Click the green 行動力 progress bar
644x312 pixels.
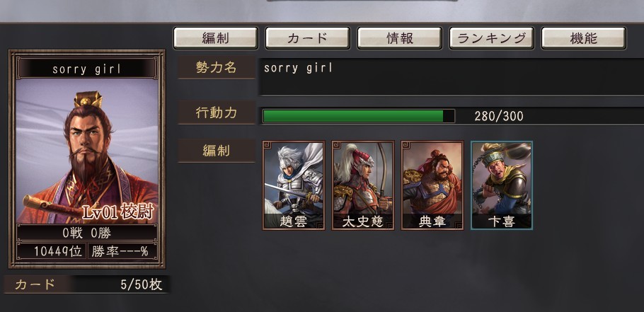pos(359,116)
